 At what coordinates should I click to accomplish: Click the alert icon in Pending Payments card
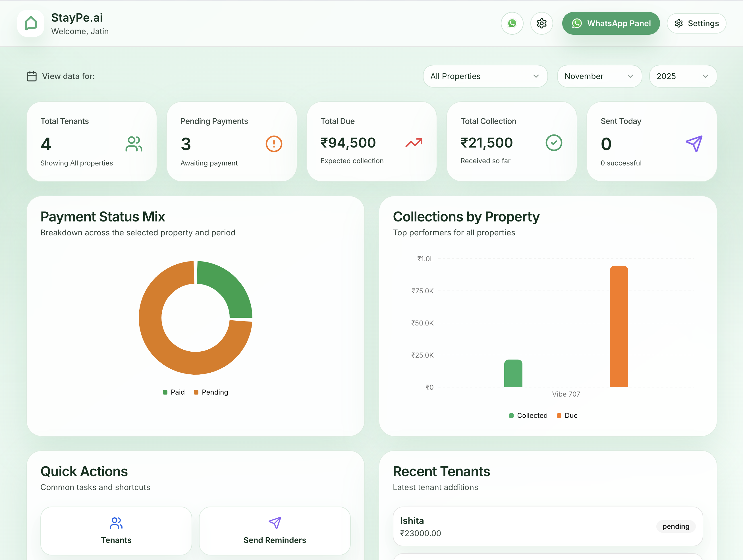274,144
